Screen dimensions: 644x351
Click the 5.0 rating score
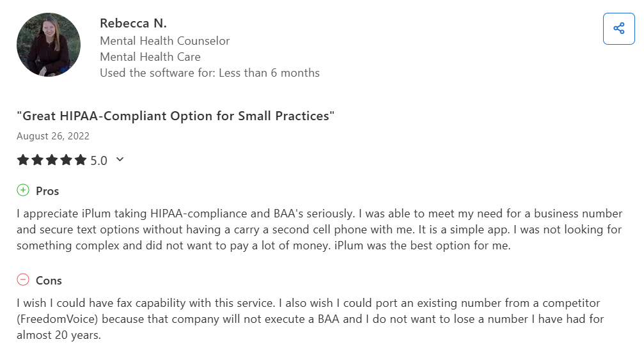(98, 160)
